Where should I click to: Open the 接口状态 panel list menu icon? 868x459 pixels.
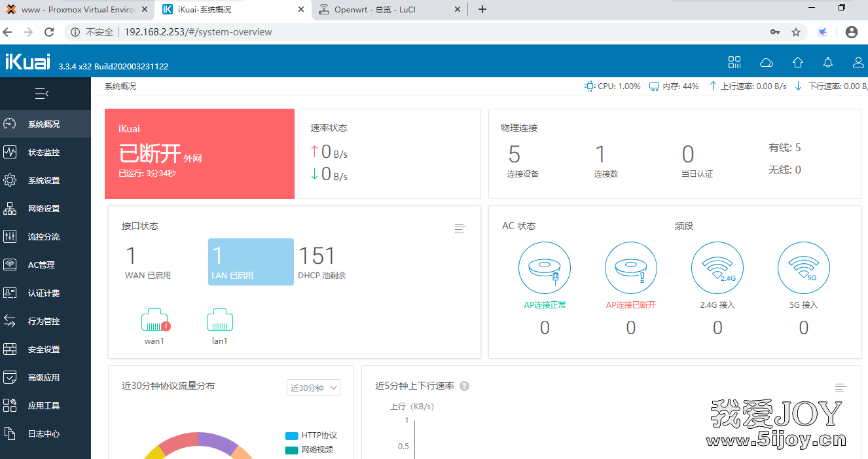[460, 228]
